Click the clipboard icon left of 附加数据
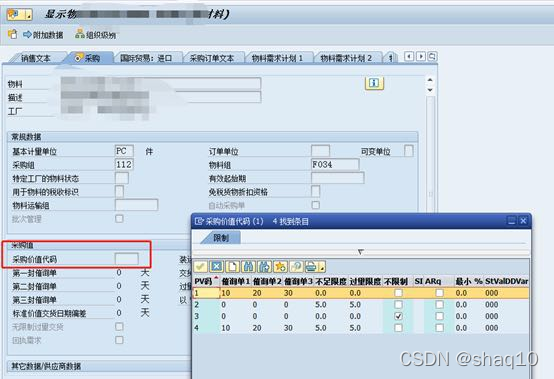 (x=12, y=34)
